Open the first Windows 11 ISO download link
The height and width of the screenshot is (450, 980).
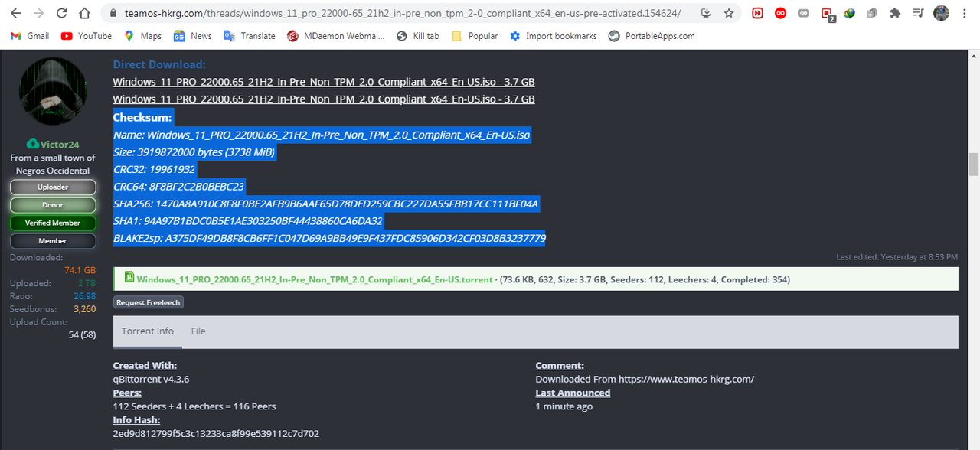(324, 82)
